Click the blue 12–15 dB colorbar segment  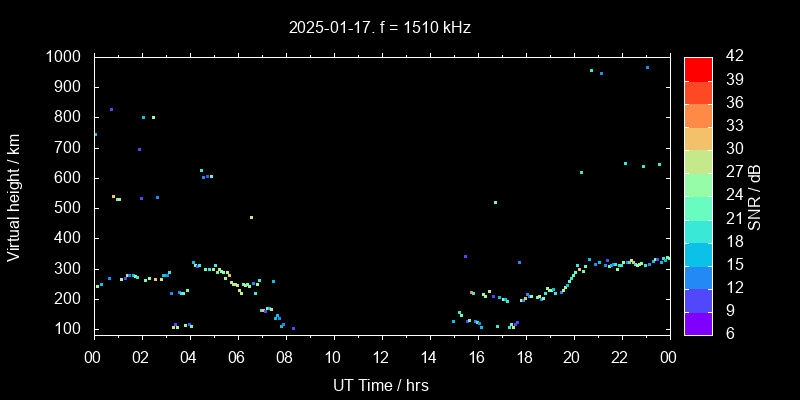coord(698,277)
